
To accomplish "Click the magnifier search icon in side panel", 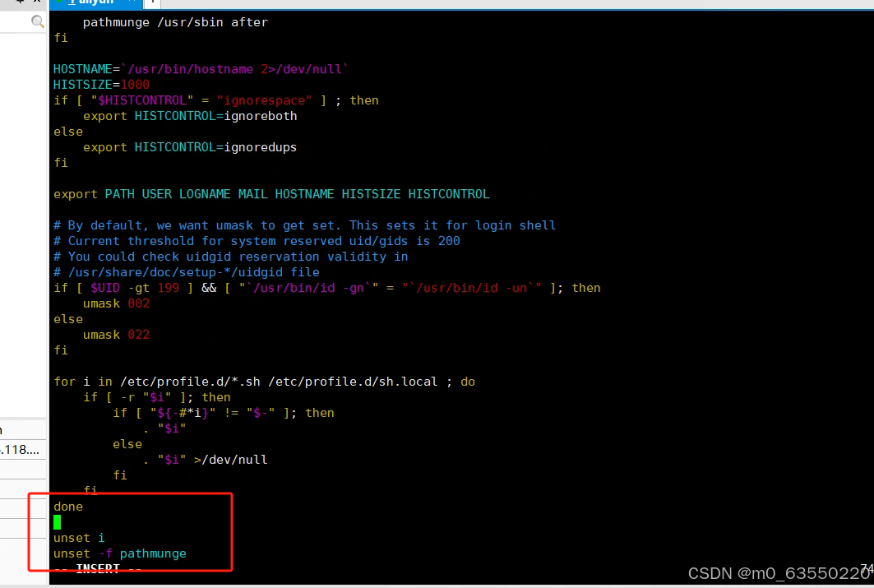I will (x=38, y=22).
